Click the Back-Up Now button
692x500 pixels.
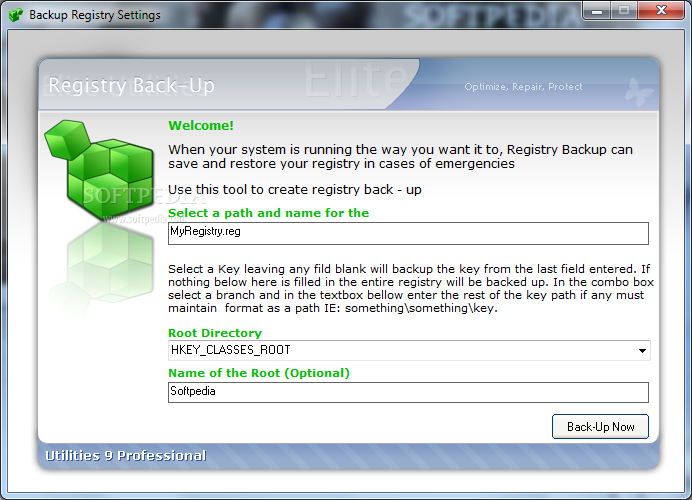[600, 426]
